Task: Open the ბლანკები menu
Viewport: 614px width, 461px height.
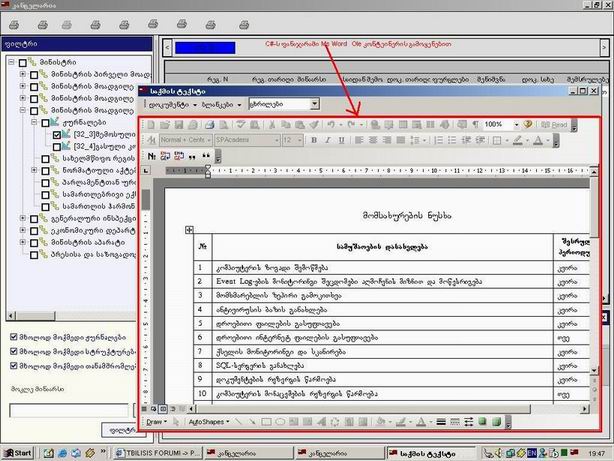Action: pyautogui.click(x=221, y=105)
